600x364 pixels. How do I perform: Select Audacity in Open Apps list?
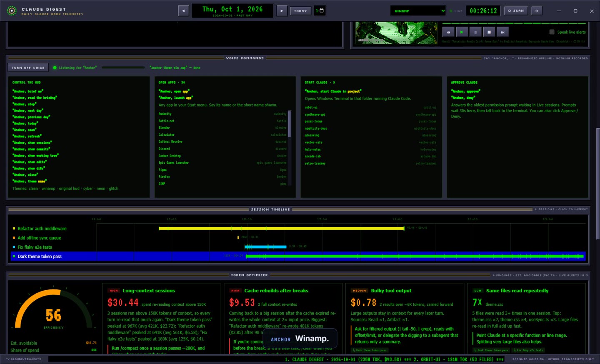222,114
